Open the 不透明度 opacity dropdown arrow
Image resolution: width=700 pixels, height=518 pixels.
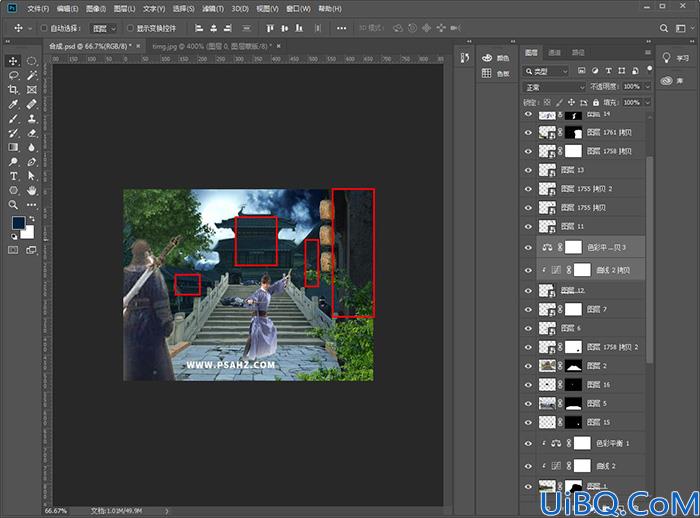coord(647,87)
